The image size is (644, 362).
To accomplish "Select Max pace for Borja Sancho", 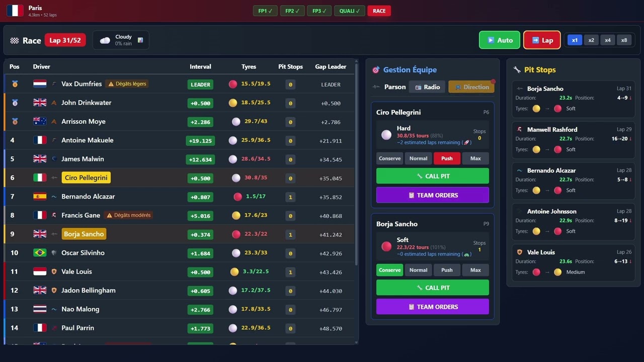I will point(475,270).
